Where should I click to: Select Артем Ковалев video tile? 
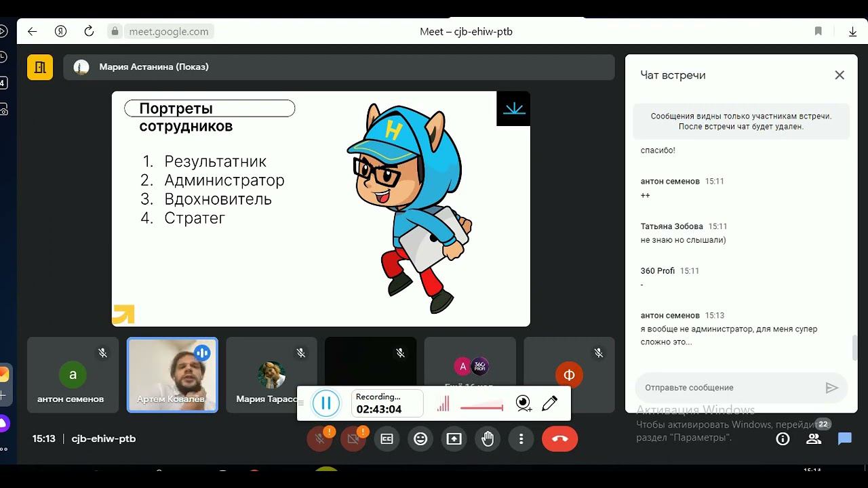coord(172,375)
